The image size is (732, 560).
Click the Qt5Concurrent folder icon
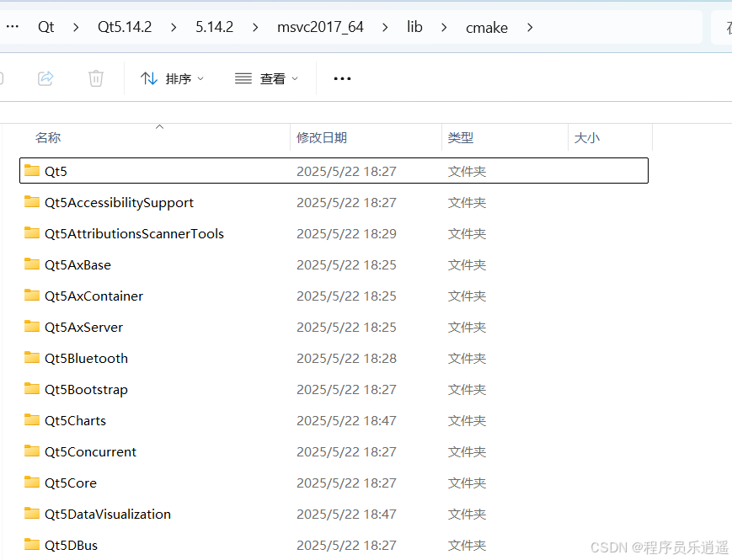32,451
